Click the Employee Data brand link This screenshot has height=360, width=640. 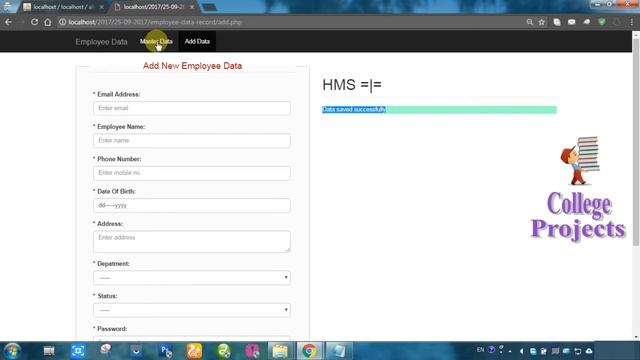[101, 42]
